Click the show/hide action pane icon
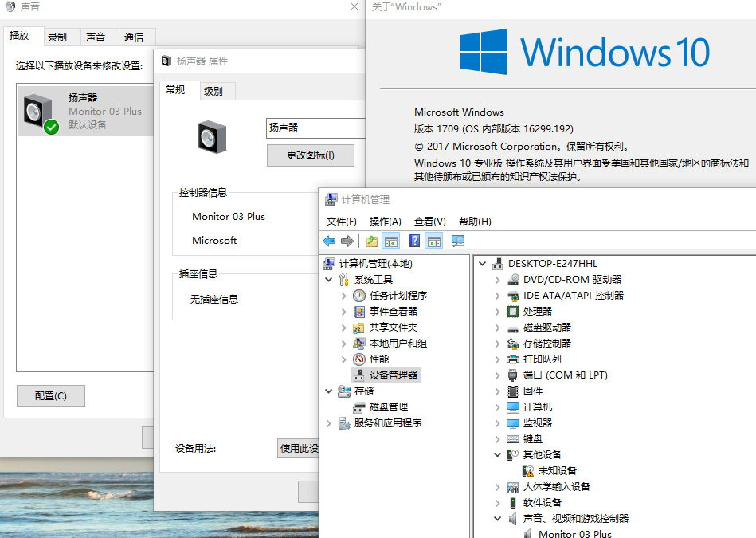 434,241
